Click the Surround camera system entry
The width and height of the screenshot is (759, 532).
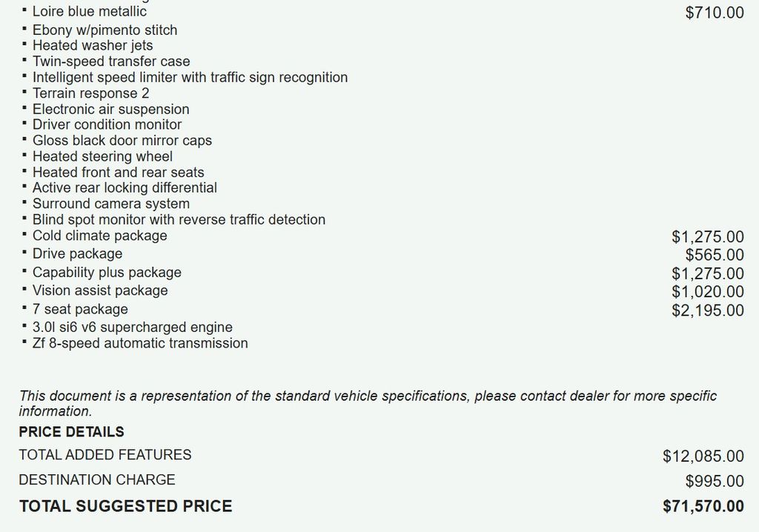110,204
